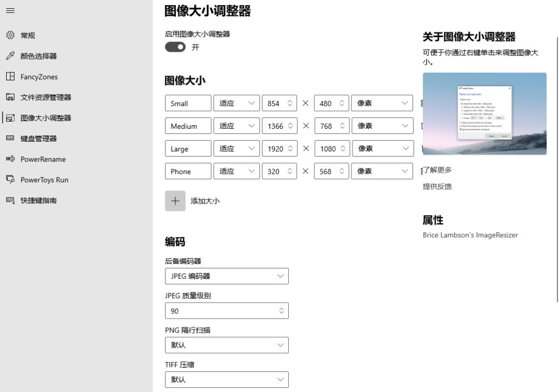The image size is (559, 392).
Task: Click the Small size name field
Action: point(188,103)
